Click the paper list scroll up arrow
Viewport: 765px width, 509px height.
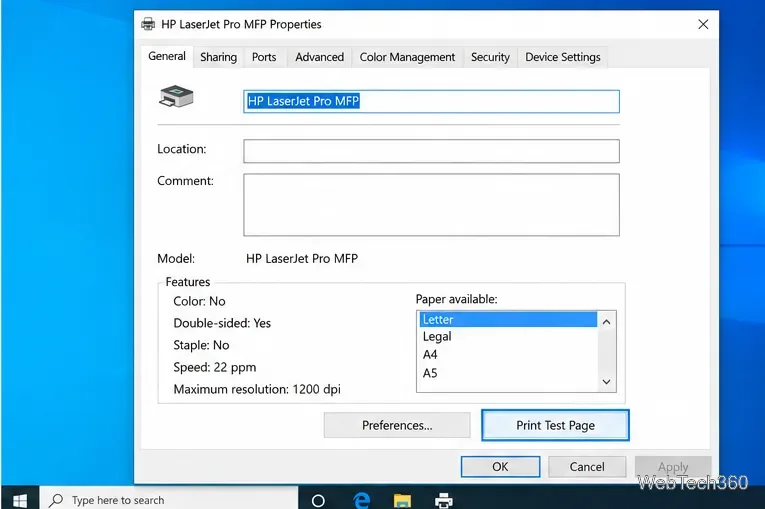[x=606, y=322]
